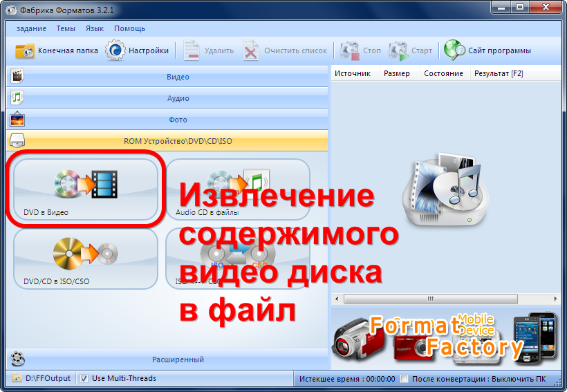Click the task list horizontal scrollbar thumb

tap(430, 299)
